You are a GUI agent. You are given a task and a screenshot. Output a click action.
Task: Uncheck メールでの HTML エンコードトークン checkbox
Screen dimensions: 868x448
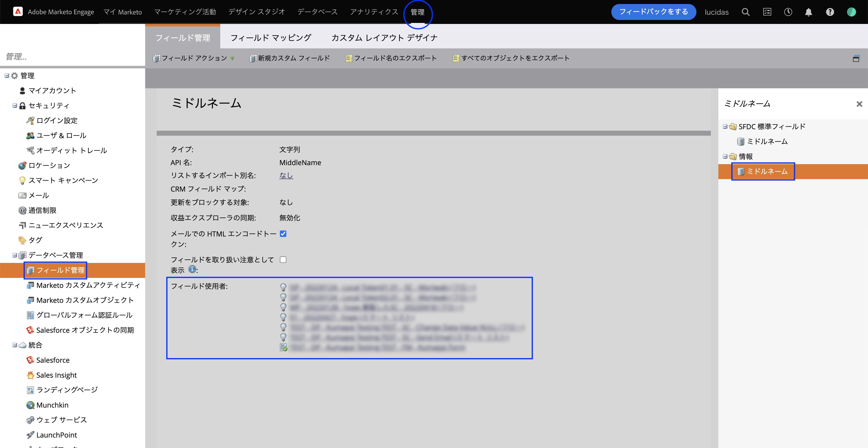[x=283, y=234]
